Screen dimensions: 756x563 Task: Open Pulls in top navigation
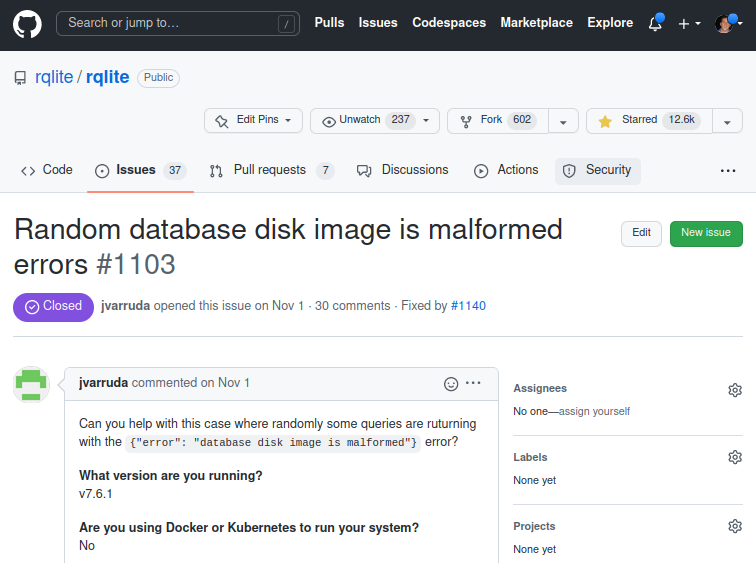(329, 23)
